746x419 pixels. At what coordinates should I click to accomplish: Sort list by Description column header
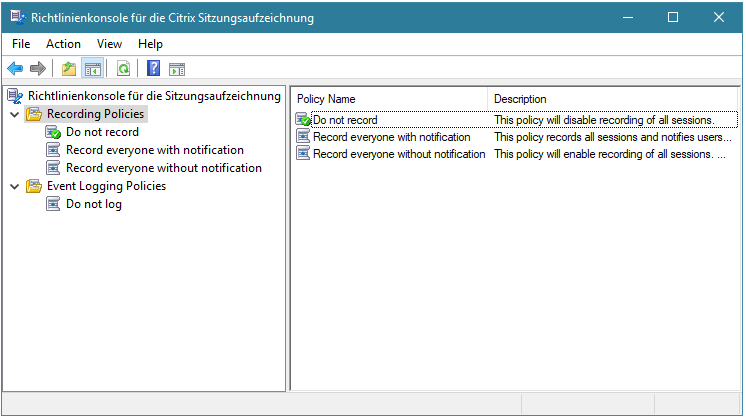612,99
